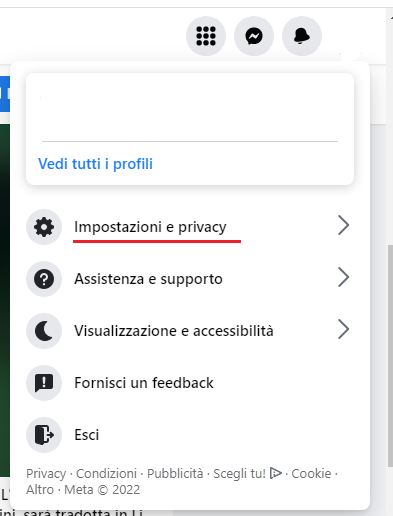
Task: Open the notifications bell
Action: pos(302,36)
